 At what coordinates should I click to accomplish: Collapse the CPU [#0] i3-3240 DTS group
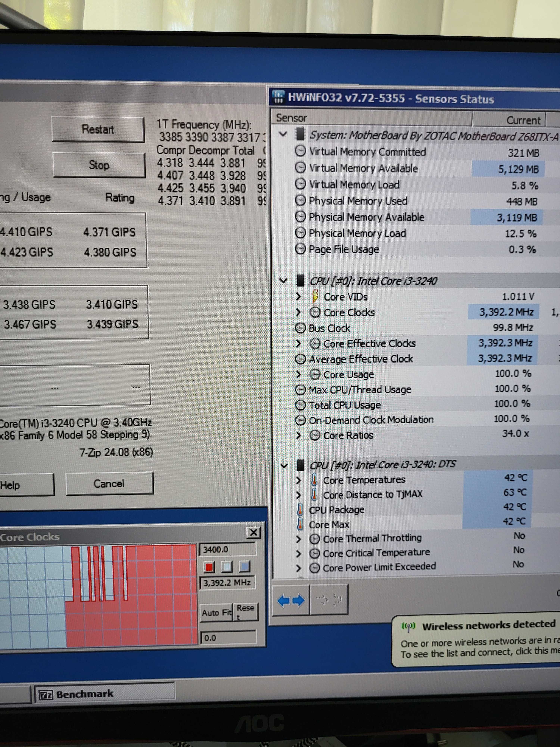[x=284, y=466]
